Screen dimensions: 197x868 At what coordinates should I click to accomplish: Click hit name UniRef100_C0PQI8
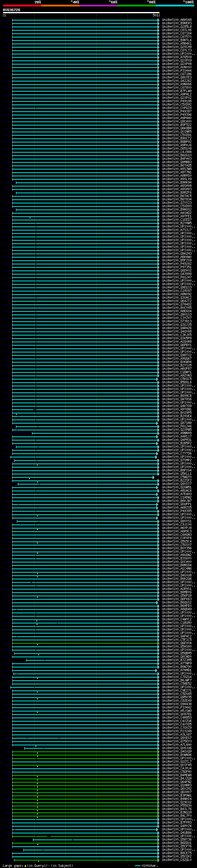(x=177, y=108)
